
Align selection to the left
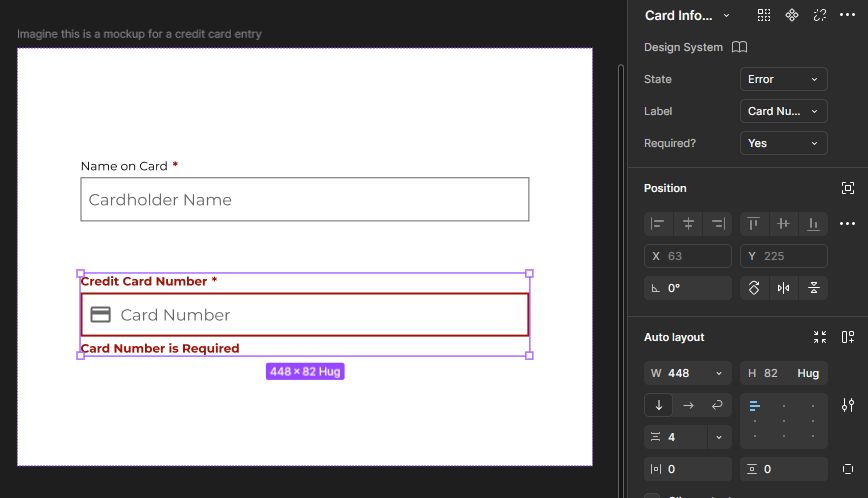tap(657, 224)
